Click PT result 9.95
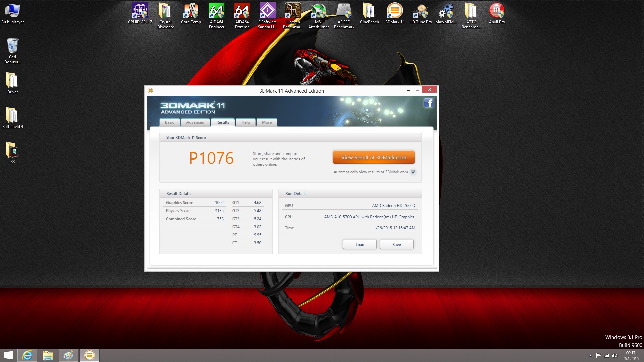The width and height of the screenshot is (644, 362). (257, 235)
